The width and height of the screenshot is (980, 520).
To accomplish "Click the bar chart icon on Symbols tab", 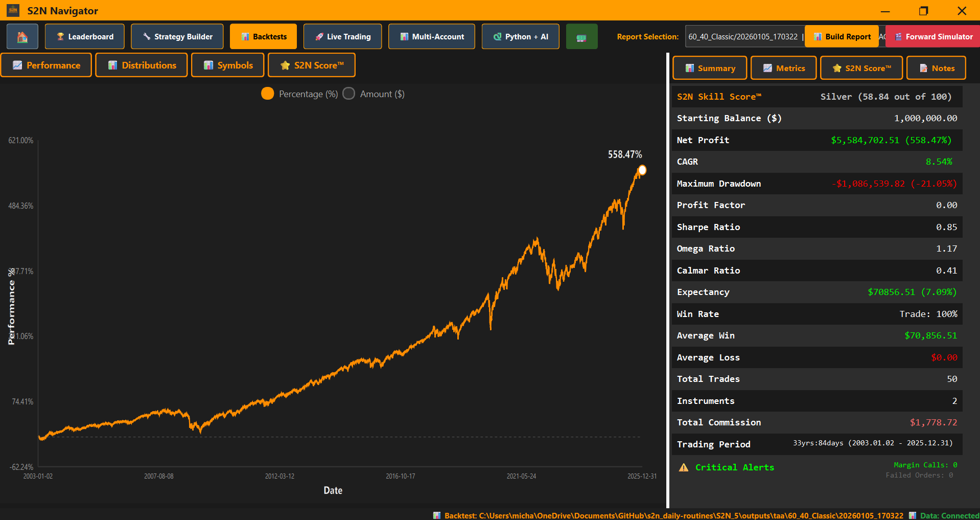I will tap(208, 65).
